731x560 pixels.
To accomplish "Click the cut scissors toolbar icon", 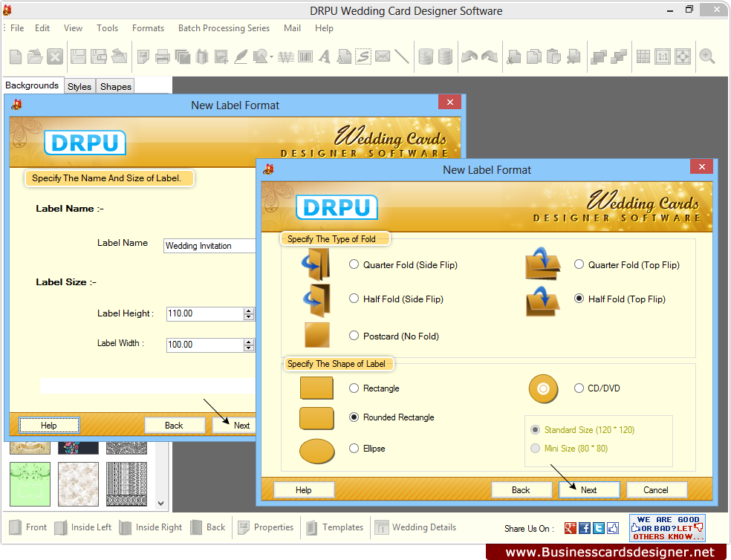I will 514,57.
